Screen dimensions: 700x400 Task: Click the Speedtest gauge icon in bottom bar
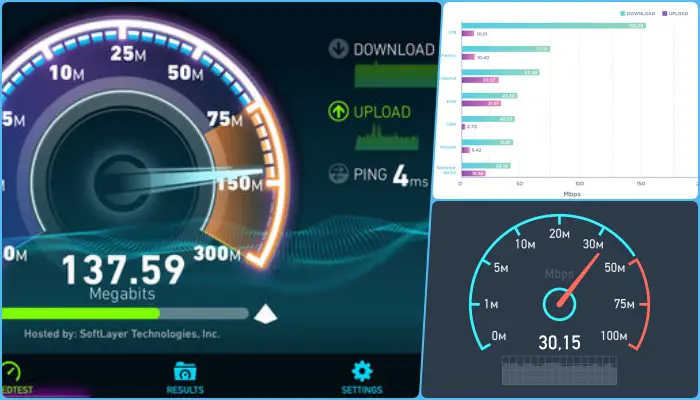(x=10, y=372)
